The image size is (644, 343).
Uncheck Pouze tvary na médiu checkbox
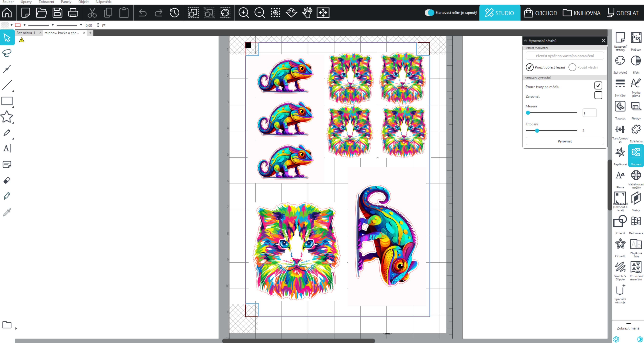coord(598,86)
